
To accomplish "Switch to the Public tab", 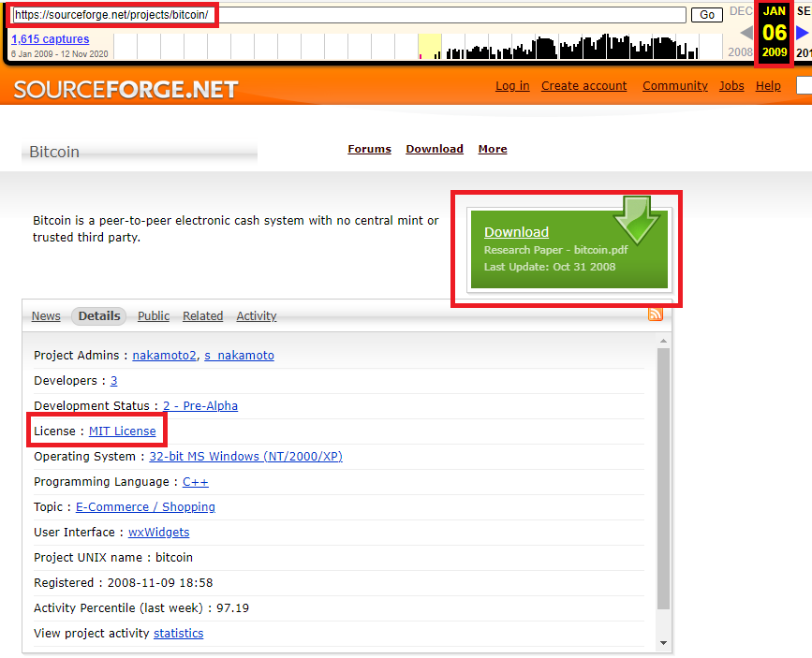I will point(154,315).
